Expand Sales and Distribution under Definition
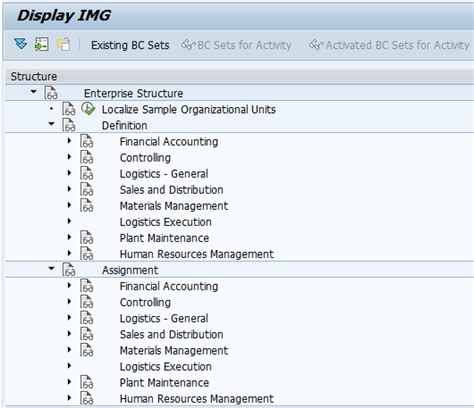The width and height of the screenshot is (474, 408). click(69, 189)
